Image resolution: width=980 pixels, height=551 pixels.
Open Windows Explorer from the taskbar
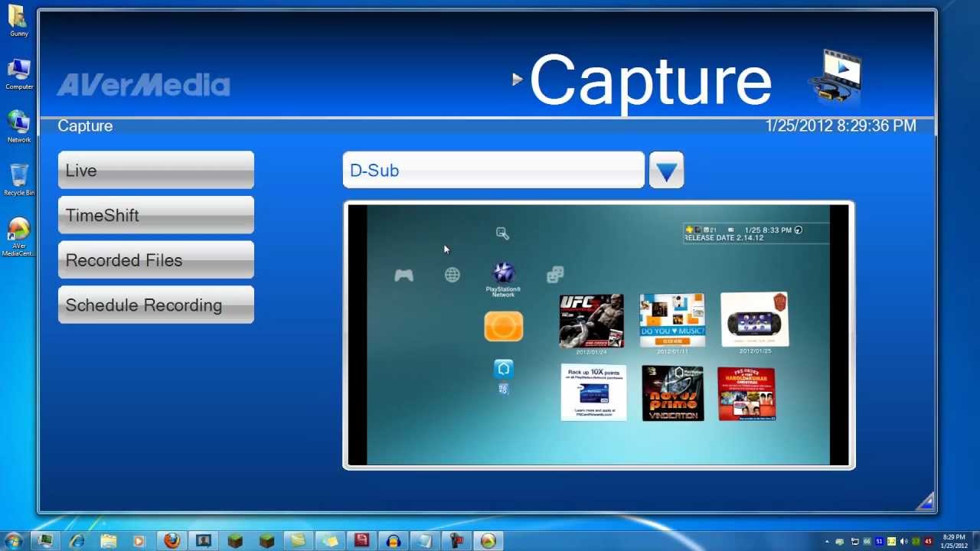pos(109,541)
